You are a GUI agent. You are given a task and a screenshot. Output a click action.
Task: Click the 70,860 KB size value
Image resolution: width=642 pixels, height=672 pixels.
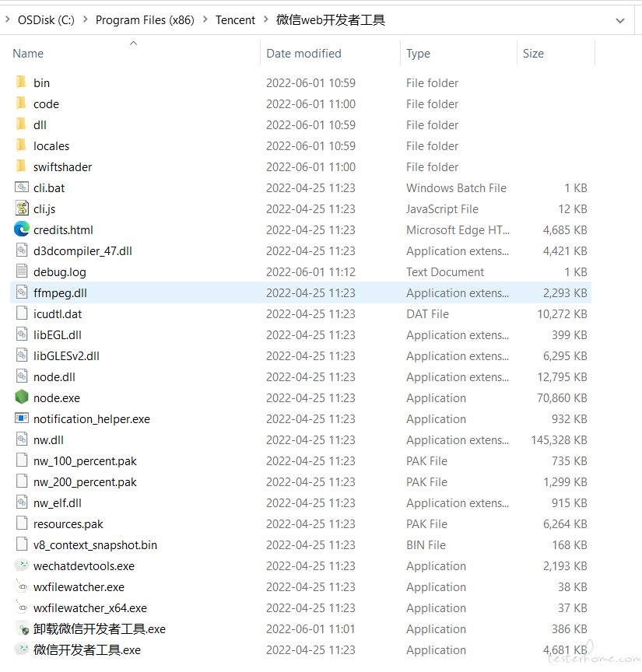(x=562, y=398)
